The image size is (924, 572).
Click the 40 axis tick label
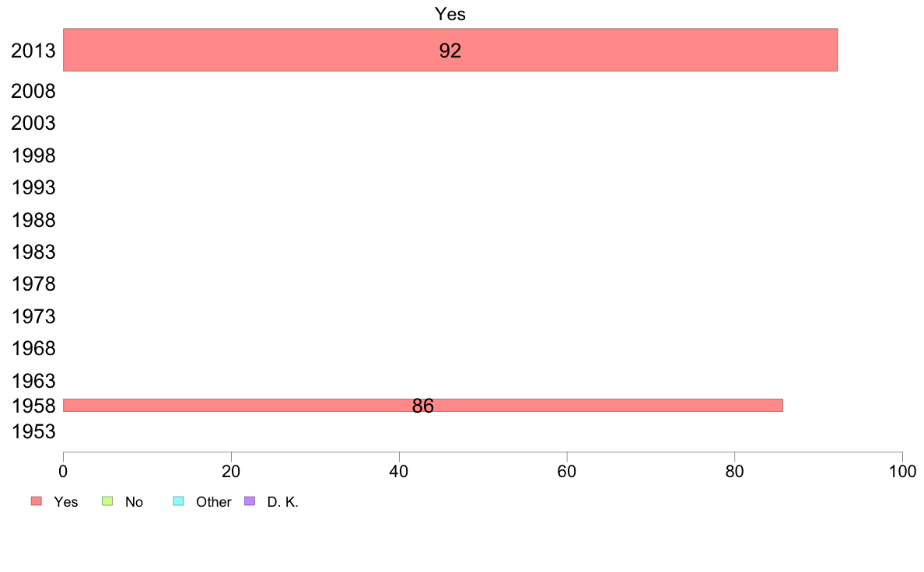399,471
